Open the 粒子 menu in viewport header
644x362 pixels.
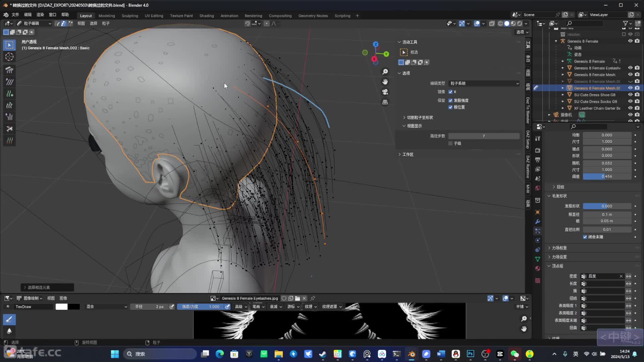tap(106, 23)
